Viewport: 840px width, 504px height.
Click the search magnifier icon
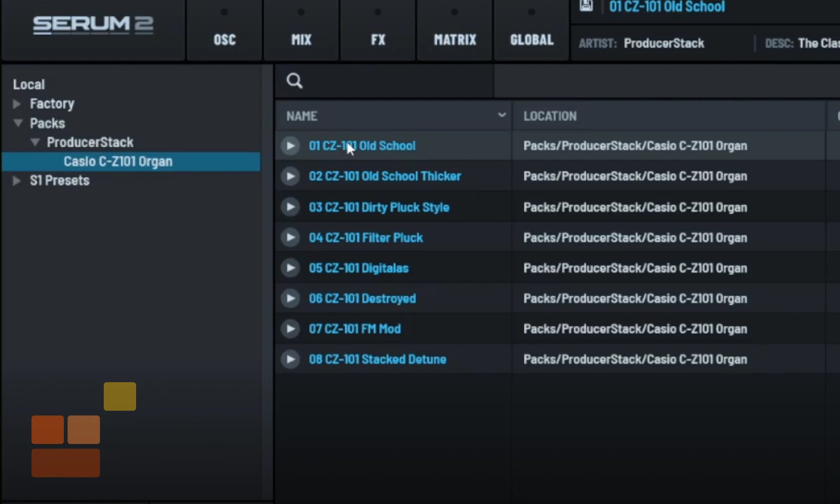tap(294, 81)
